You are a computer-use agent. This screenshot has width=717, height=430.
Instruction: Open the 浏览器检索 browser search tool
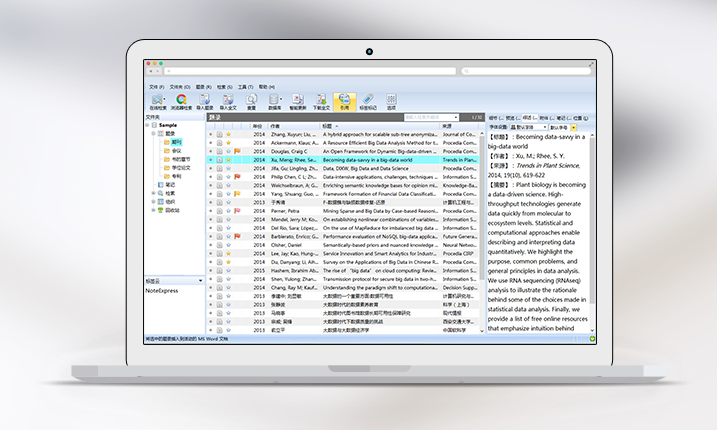tap(181, 101)
